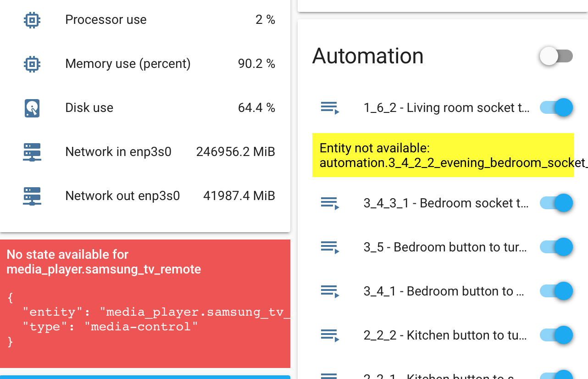Disable the 3_5 Bedroom button automation
The image size is (588, 379).
click(x=556, y=247)
